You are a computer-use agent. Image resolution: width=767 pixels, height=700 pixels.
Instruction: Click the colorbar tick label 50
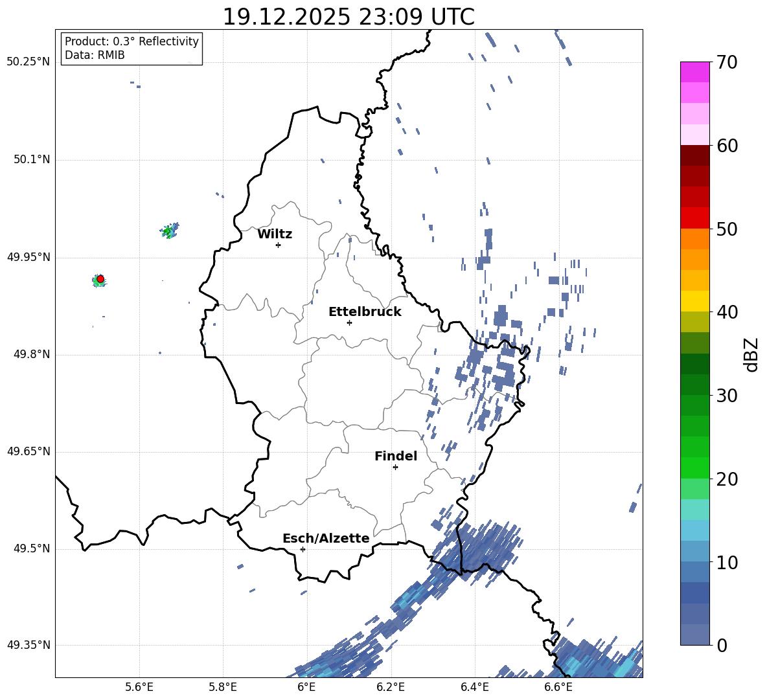[727, 229]
